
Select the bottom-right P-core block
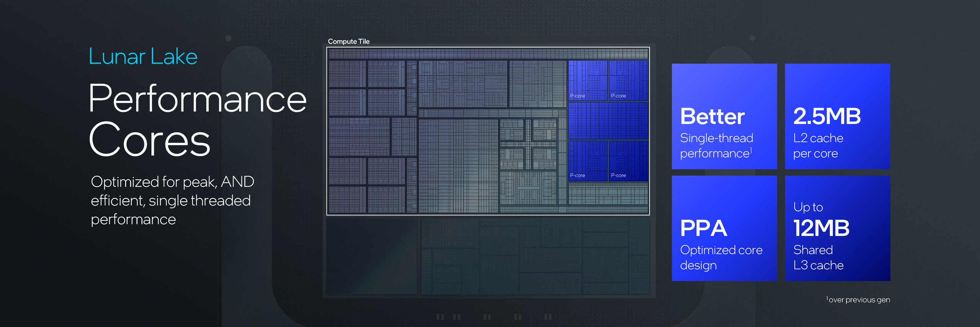(x=628, y=160)
